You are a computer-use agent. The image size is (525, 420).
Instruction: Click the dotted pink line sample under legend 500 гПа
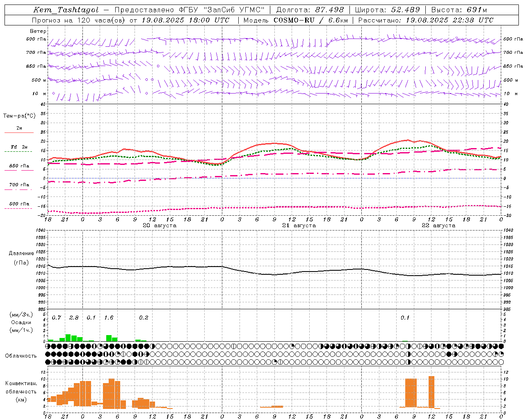[x=18, y=208]
